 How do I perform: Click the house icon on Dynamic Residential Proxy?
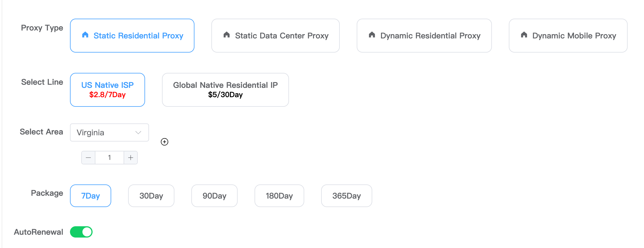[372, 35]
